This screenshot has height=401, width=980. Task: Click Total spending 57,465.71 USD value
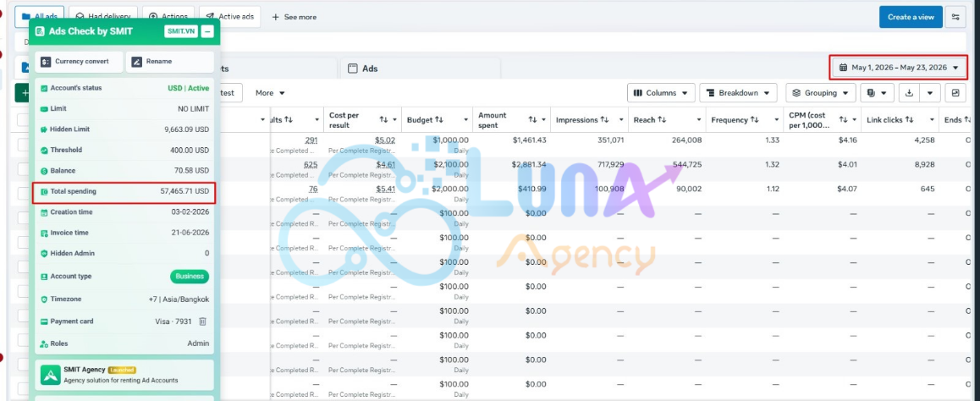click(184, 191)
